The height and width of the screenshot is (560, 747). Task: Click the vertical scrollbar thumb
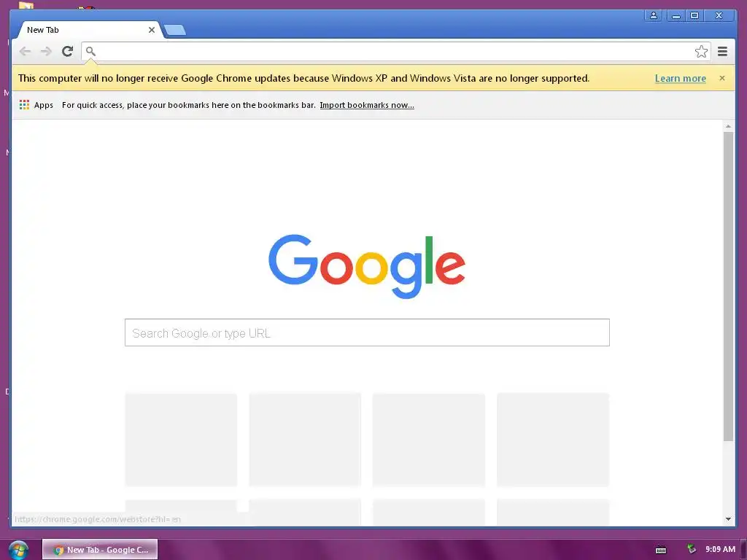[728, 286]
